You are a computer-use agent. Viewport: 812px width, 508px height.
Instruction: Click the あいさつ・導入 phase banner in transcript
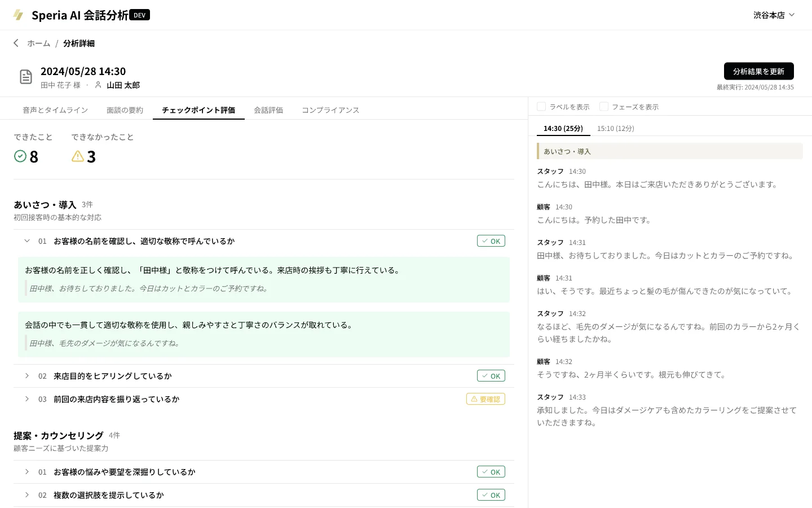coord(670,151)
